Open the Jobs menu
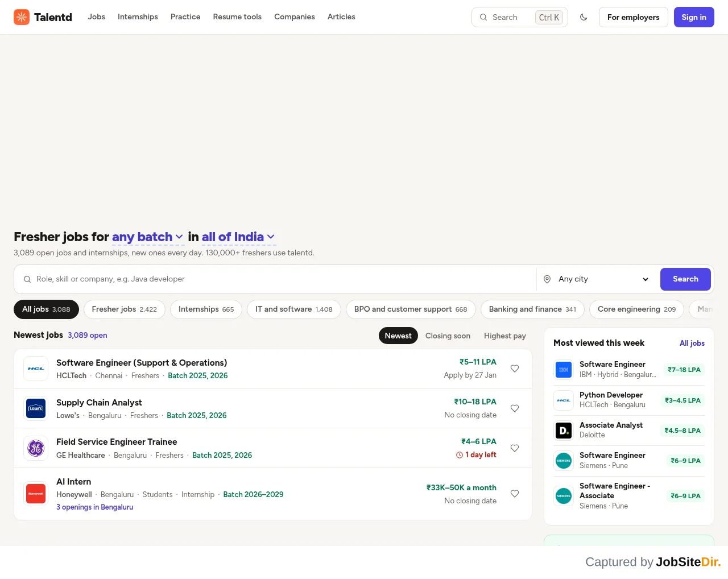The width and height of the screenshot is (728, 579). click(x=97, y=17)
